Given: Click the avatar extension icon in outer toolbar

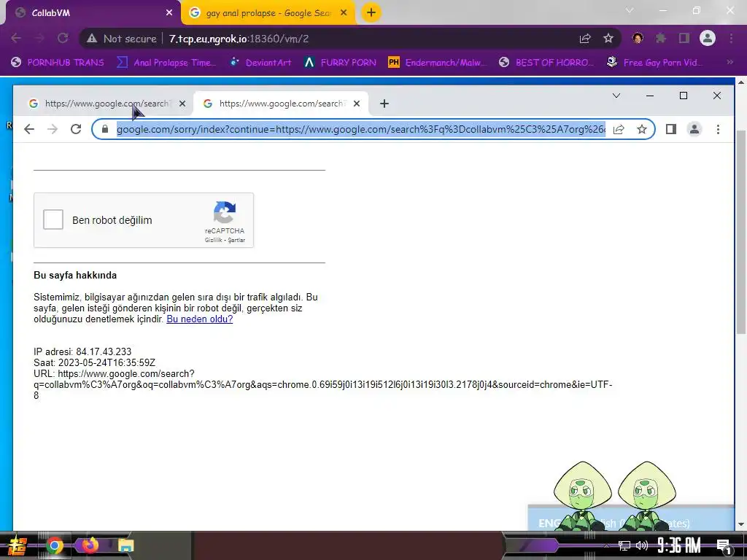Looking at the screenshot, I should click(638, 39).
